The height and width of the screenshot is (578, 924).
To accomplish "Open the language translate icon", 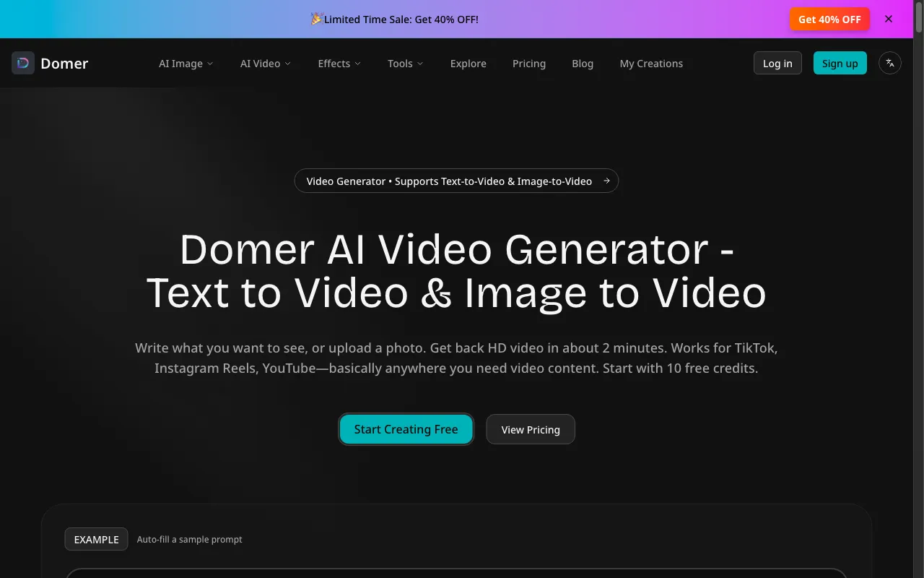I will pyautogui.click(x=890, y=63).
